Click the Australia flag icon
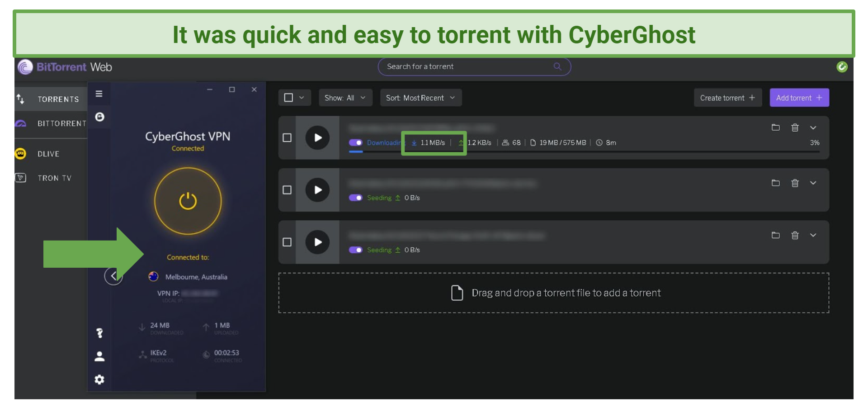This screenshot has width=868, height=407. click(154, 276)
